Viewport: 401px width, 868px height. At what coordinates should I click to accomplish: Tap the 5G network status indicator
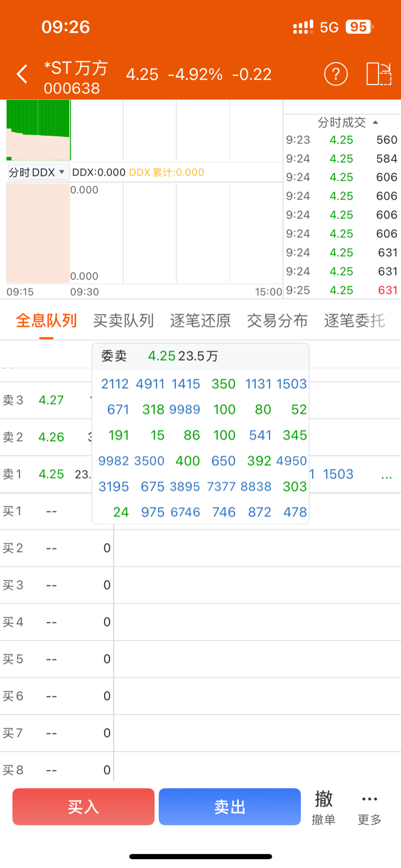coord(329,27)
